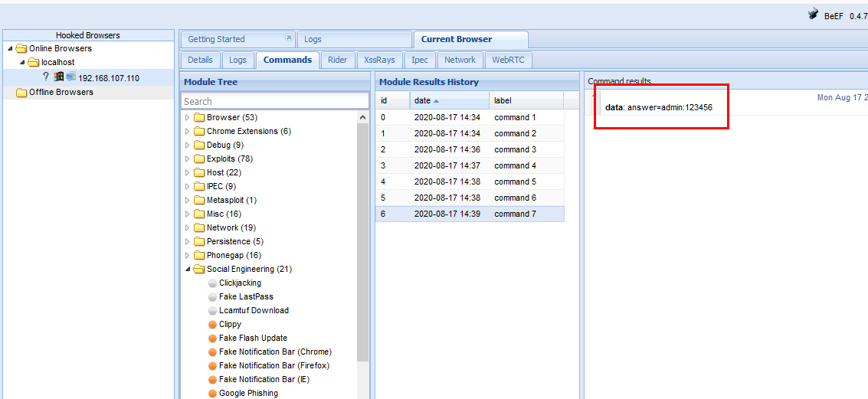Click the Browser (53) folder icon

198,118
